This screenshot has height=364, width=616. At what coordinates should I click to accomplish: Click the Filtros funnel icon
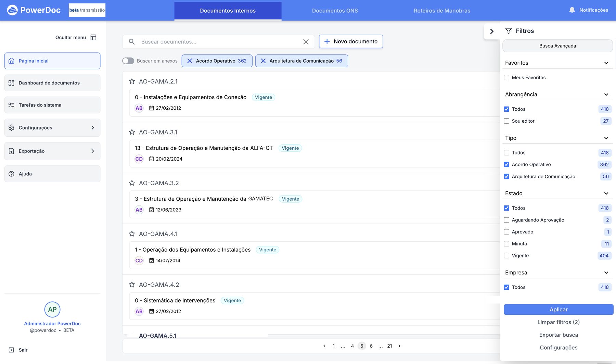pos(509,31)
